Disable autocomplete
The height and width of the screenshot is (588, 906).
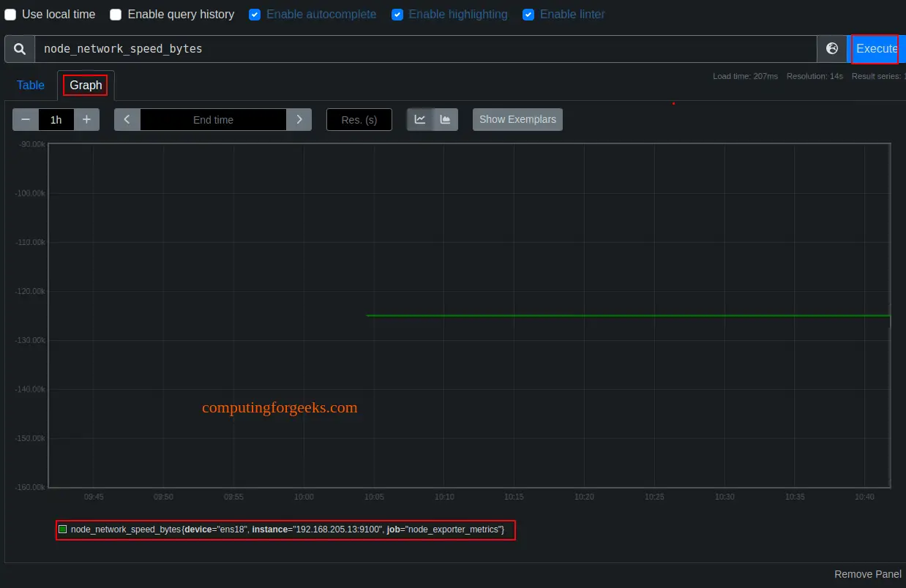(x=255, y=14)
